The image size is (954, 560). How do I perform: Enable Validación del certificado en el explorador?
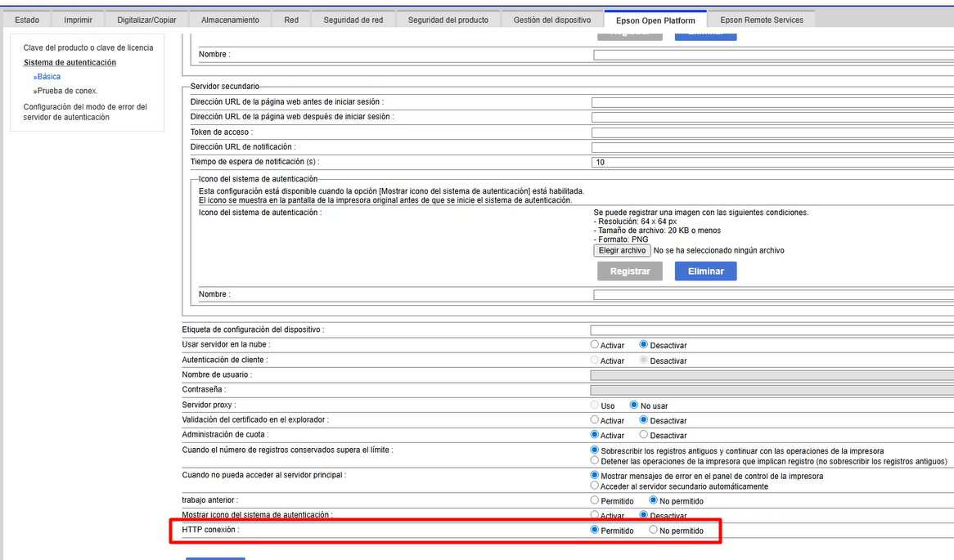click(595, 420)
